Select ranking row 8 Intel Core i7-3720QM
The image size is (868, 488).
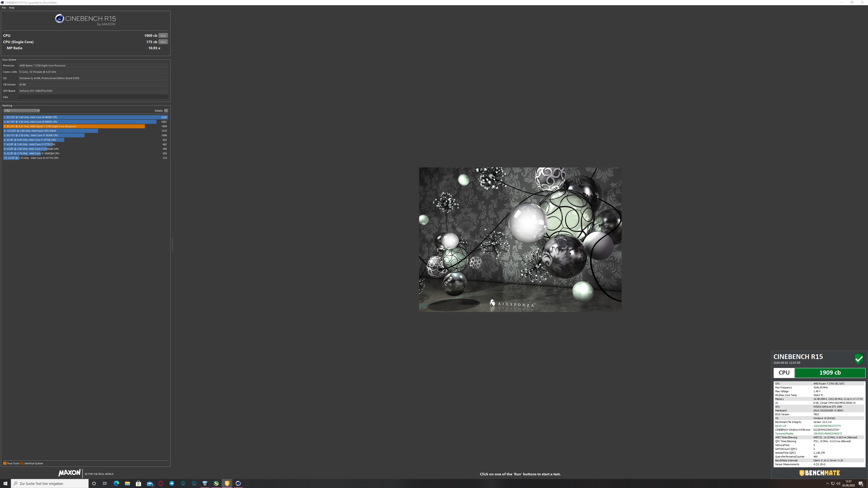tap(86, 149)
